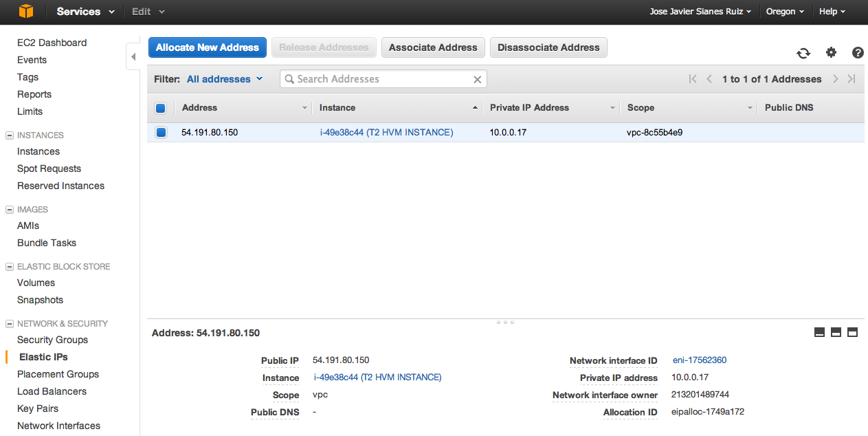Clear the search addresses field
This screenshot has width=868, height=436.
(477, 79)
